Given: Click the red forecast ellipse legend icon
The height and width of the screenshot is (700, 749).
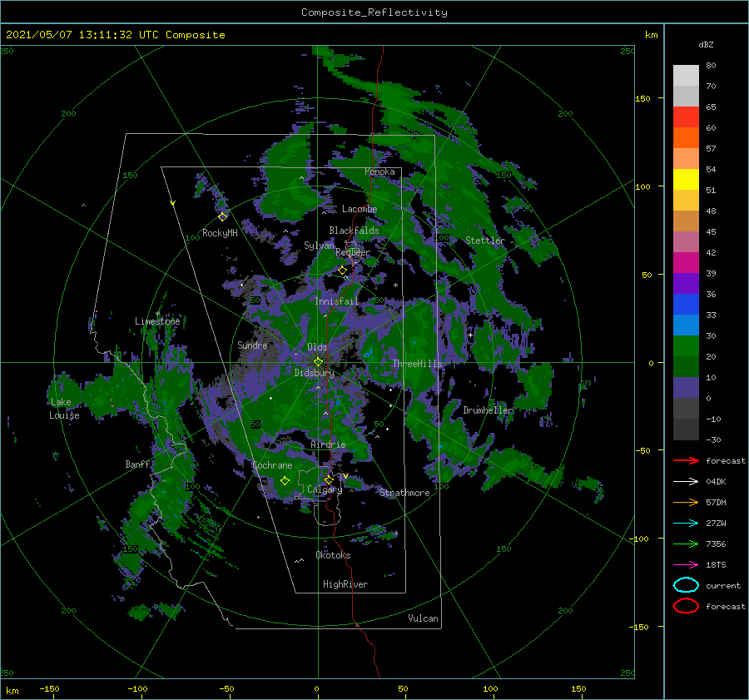Looking at the screenshot, I should (x=686, y=606).
